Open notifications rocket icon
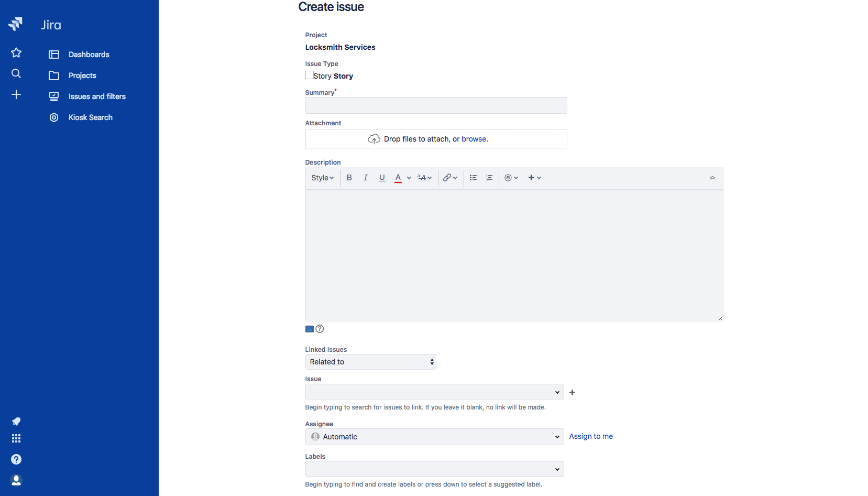 pos(16,422)
